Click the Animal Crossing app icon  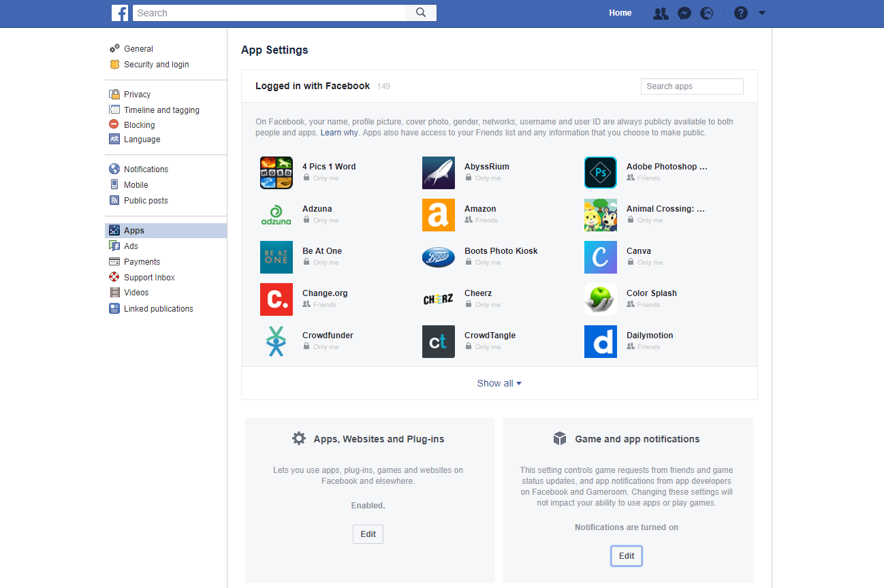[601, 215]
